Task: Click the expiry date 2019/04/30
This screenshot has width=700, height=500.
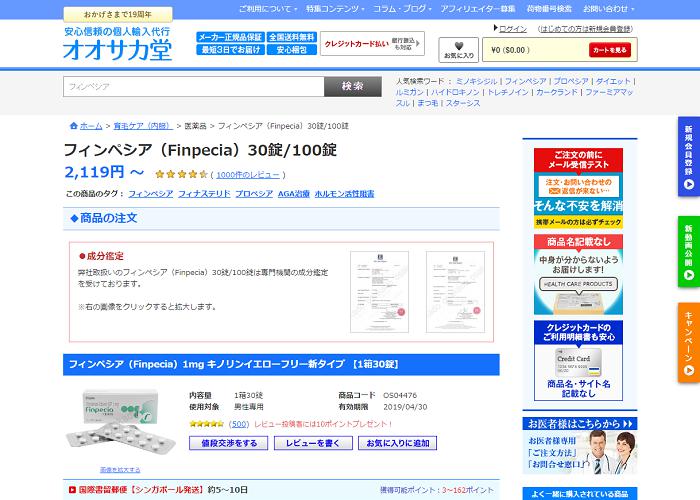Action: click(405, 407)
